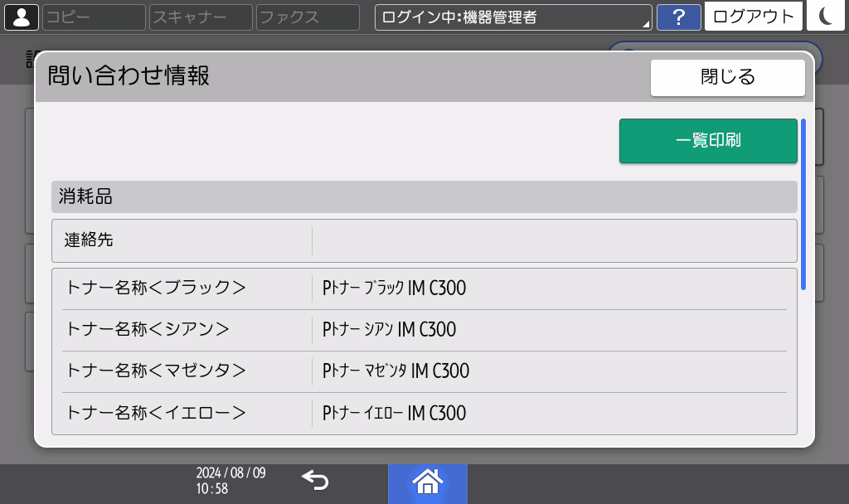Viewport: 849px width, 504px height.
Task: Tap the user profile icon
Action: (21, 17)
